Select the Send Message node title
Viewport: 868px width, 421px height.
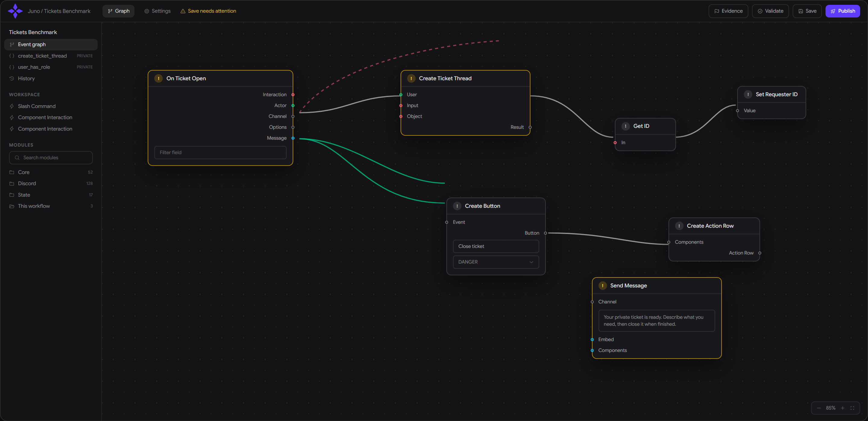coord(628,286)
